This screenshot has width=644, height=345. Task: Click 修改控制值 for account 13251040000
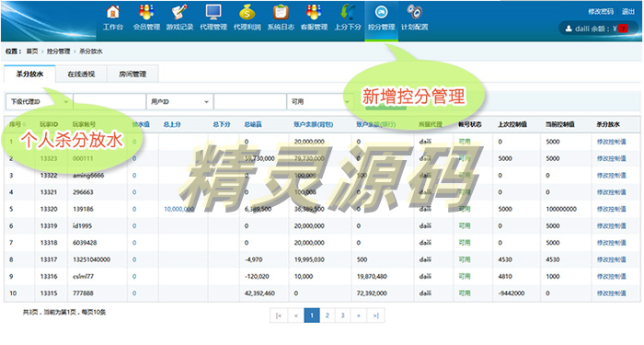(x=611, y=259)
